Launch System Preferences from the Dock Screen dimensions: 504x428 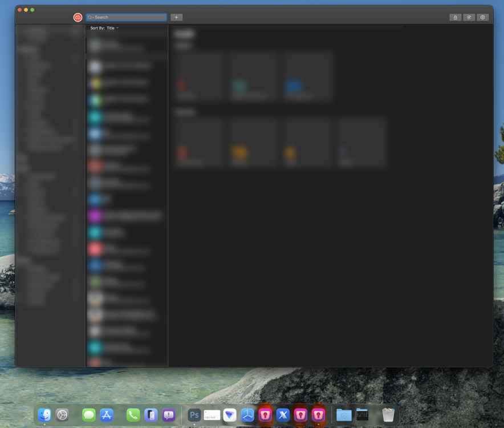(x=62, y=415)
